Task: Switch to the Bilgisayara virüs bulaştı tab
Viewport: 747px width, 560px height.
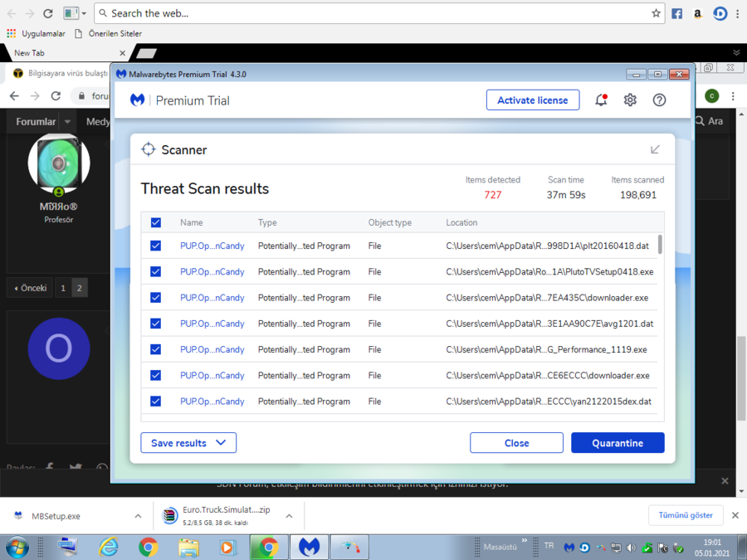Action: coord(61,73)
